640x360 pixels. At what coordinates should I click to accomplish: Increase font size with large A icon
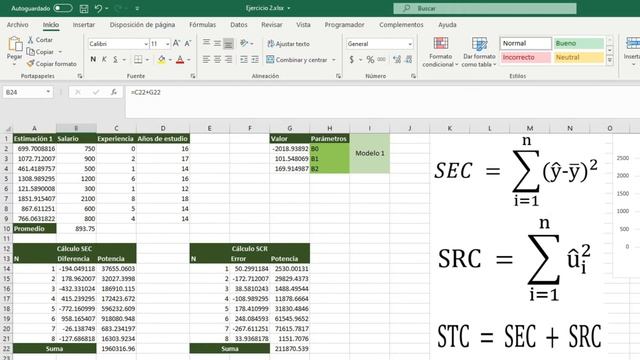pyautogui.click(x=176, y=43)
